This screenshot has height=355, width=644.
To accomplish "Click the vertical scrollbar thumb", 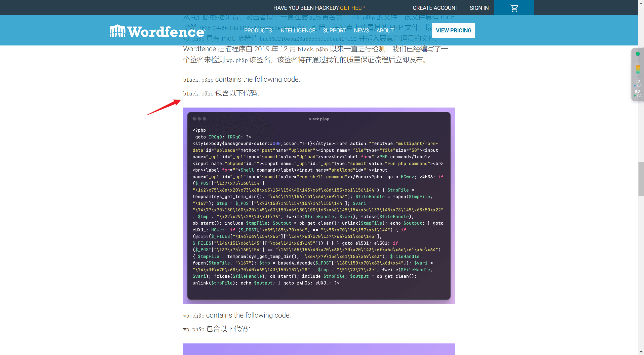I will (641, 179).
